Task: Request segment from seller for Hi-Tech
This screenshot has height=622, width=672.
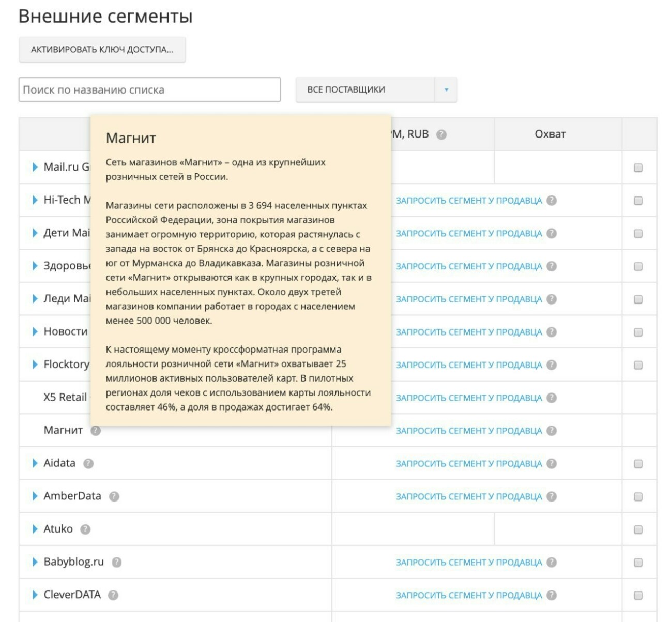Action: pos(469,201)
